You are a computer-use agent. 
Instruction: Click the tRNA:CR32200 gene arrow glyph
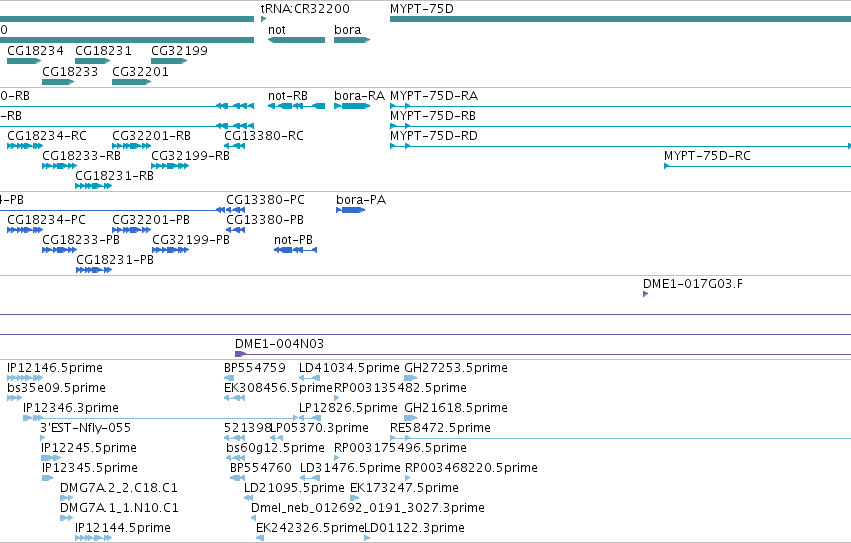(263, 19)
